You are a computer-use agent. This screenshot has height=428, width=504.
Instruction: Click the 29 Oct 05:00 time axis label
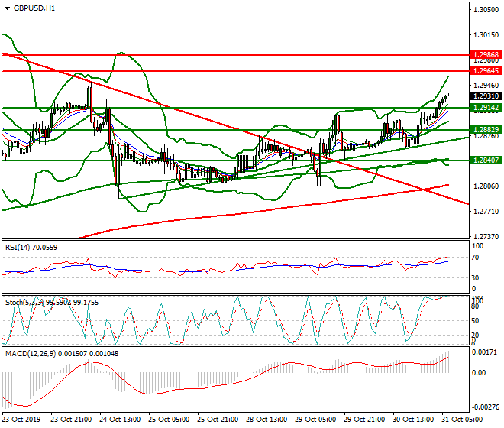point(315,420)
